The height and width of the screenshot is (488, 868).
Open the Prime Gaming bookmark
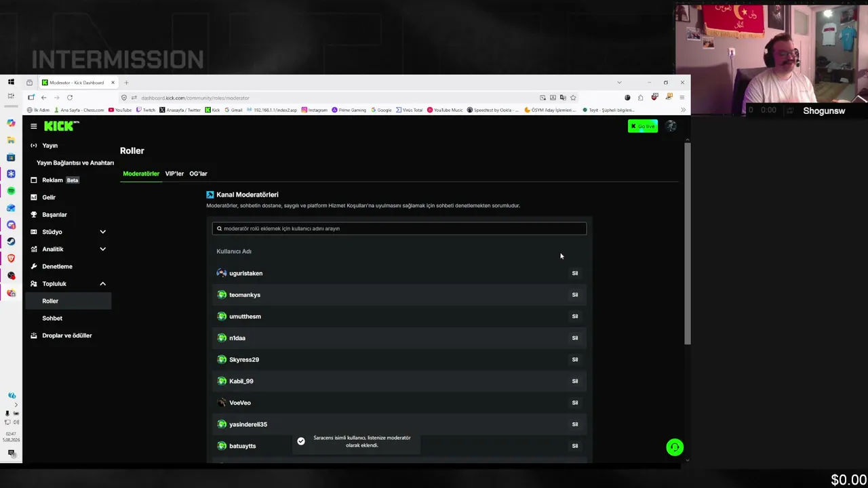349,110
